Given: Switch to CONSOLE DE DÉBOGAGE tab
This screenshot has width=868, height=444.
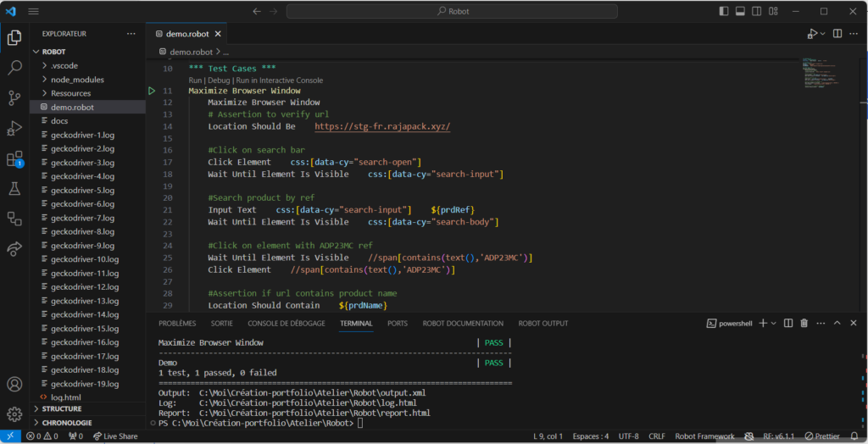Looking at the screenshot, I should (x=287, y=324).
